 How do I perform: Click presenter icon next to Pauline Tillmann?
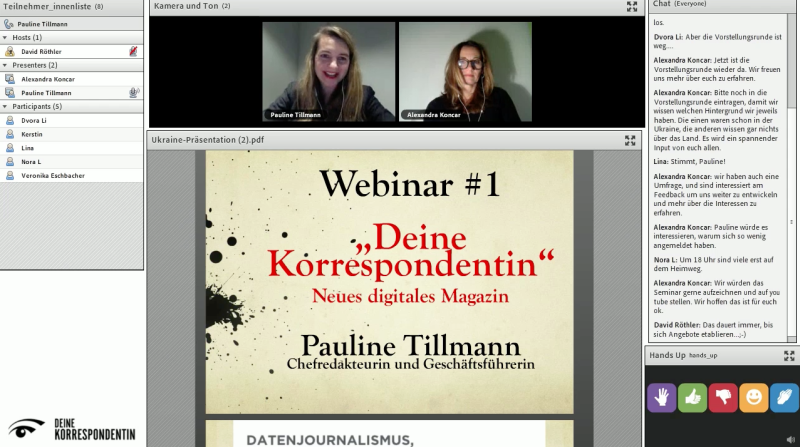[10, 93]
